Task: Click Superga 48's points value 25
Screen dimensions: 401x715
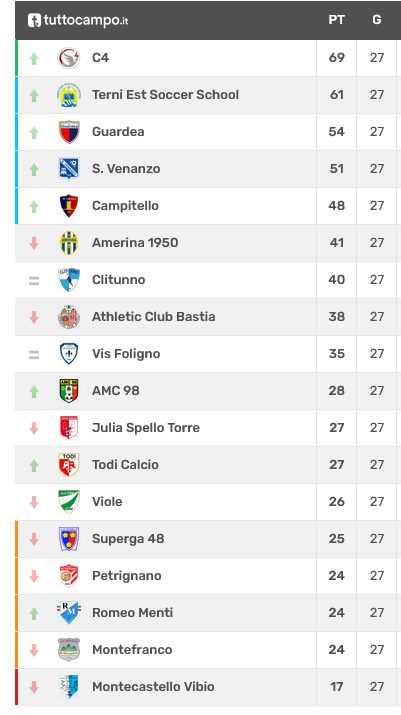Action: point(337,539)
